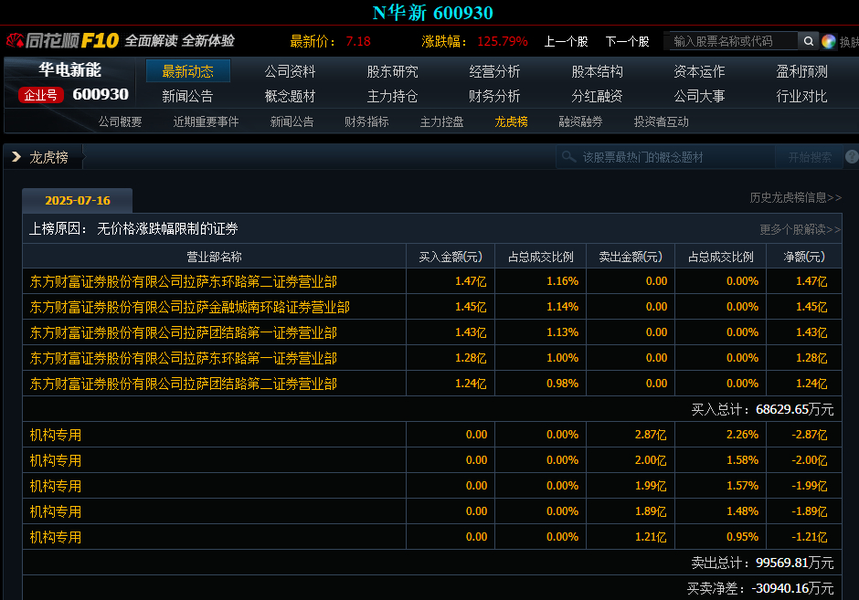Open the 股本结构 menu tab
This screenshot has width=859, height=600.
[597, 72]
